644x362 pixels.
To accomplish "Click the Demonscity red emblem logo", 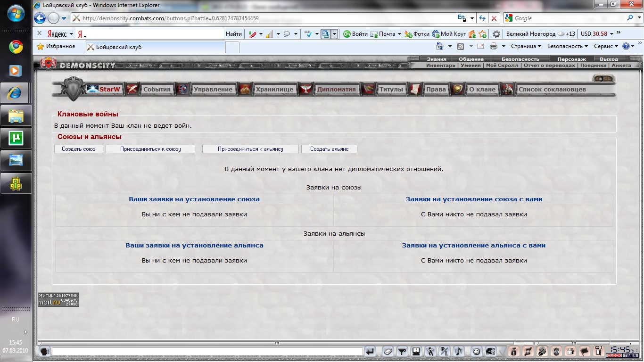I will click(48, 63).
